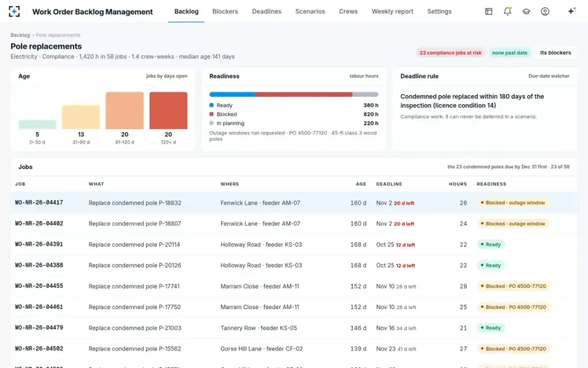Click the Nov 23 deadline cell

point(396,349)
